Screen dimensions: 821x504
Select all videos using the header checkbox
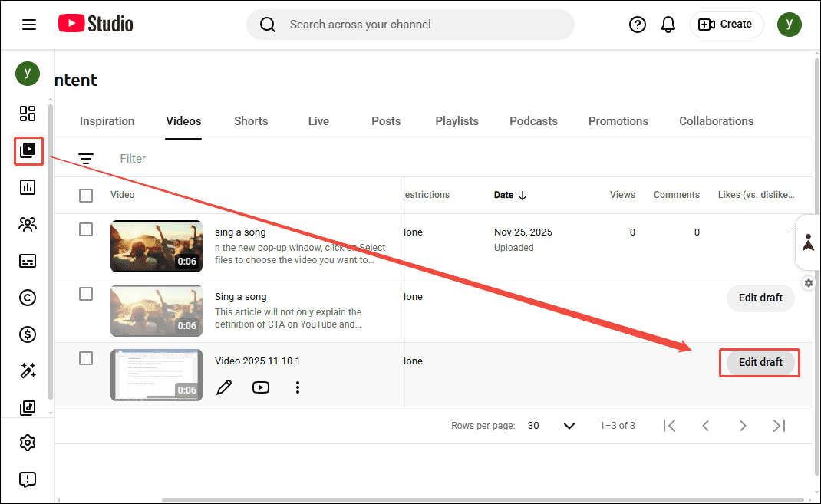point(85,195)
